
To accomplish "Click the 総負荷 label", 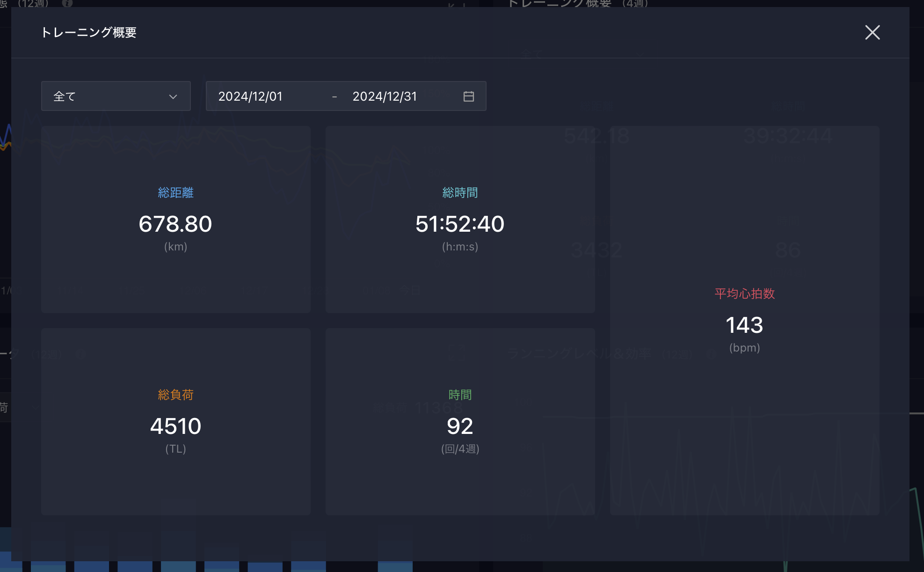I will point(176,395).
